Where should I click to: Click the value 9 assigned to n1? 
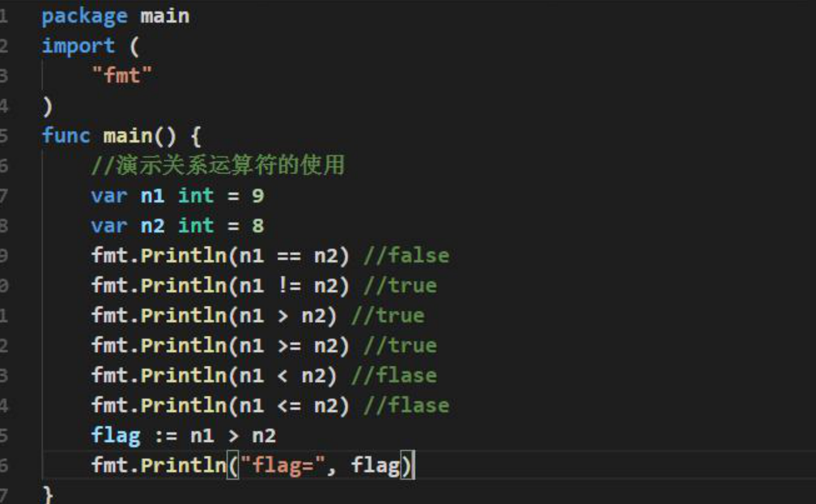258,196
